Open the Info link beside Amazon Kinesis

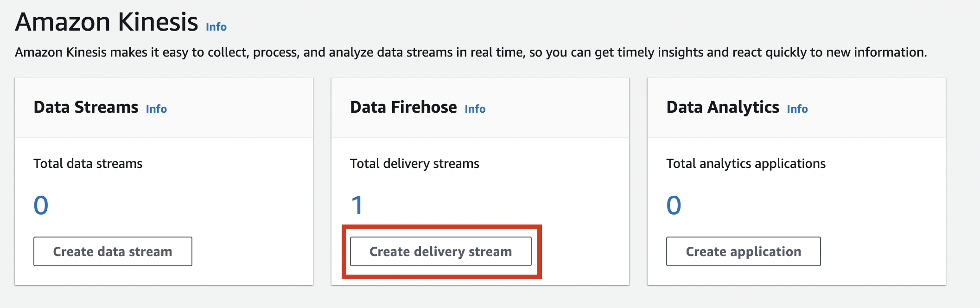point(216,27)
